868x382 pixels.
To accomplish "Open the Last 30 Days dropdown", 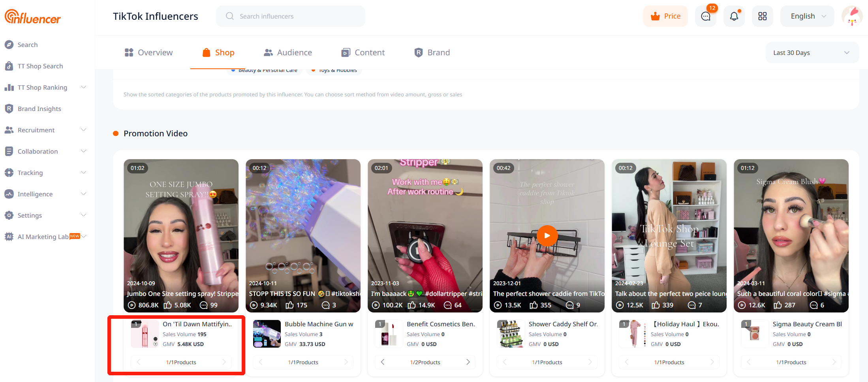I will coord(812,53).
